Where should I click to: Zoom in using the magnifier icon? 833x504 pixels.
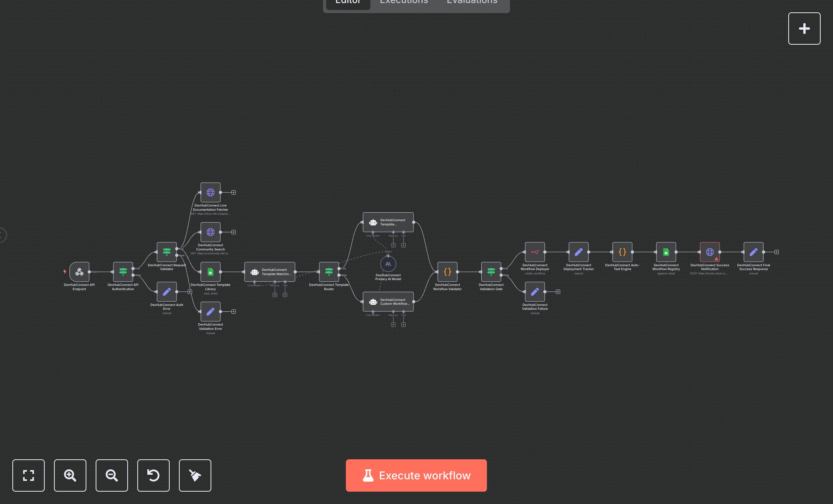[70, 475]
